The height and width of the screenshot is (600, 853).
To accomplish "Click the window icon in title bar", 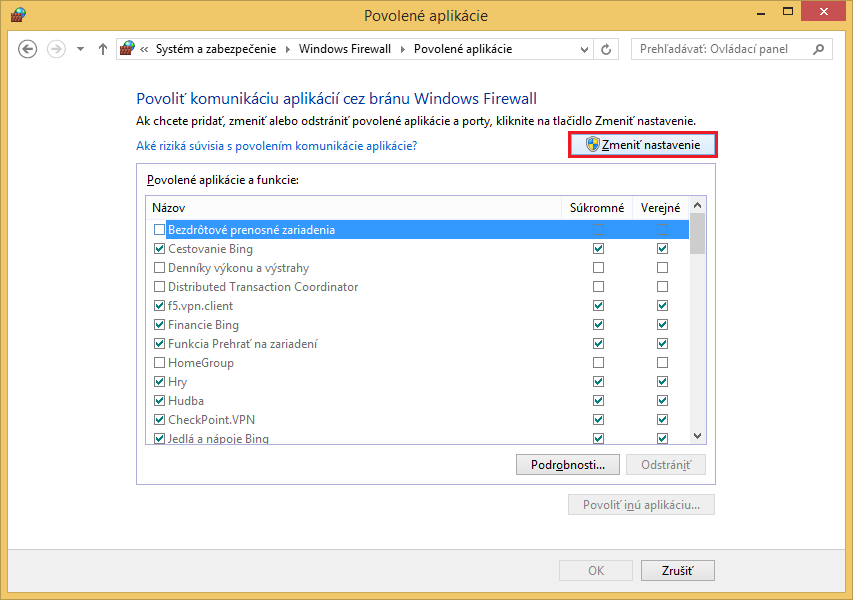I will [x=17, y=16].
